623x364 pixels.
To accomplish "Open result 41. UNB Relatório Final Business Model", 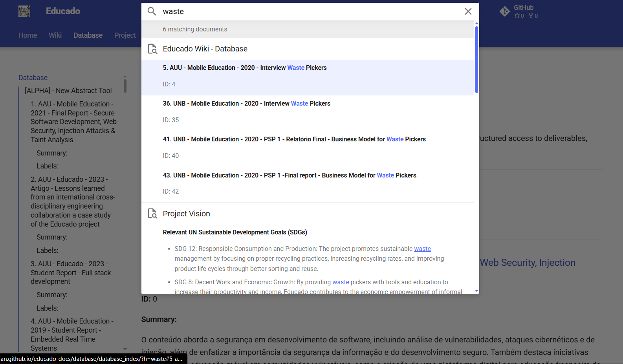I will click(294, 139).
